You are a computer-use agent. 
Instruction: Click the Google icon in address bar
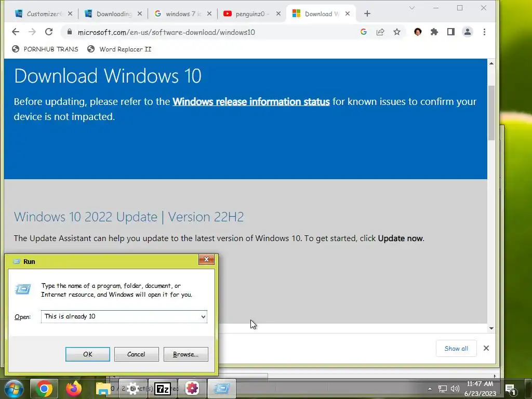pyautogui.click(x=363, y=32)
